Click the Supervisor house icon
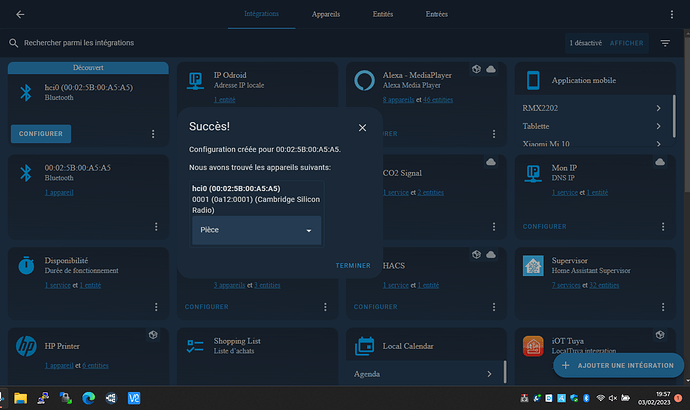 pos(533,266)
